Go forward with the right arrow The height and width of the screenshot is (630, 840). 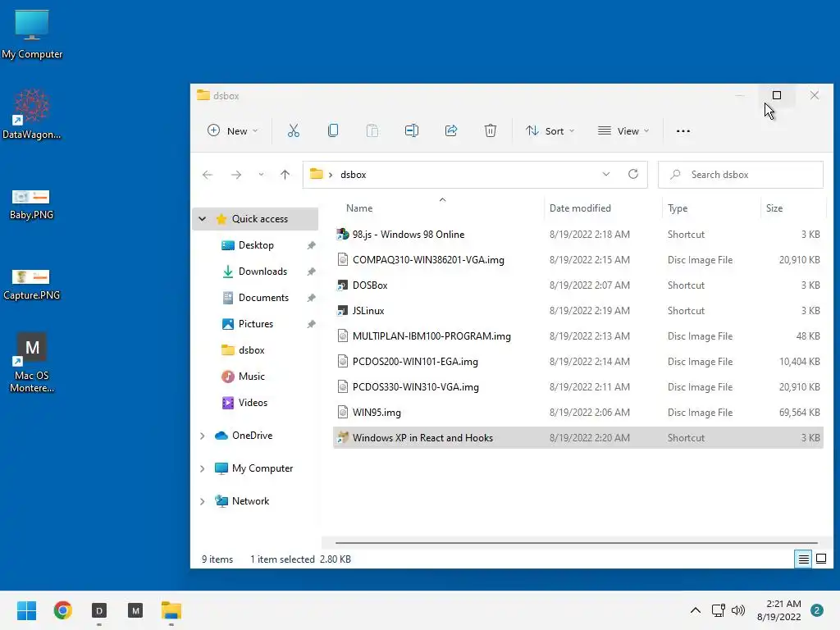235,175
